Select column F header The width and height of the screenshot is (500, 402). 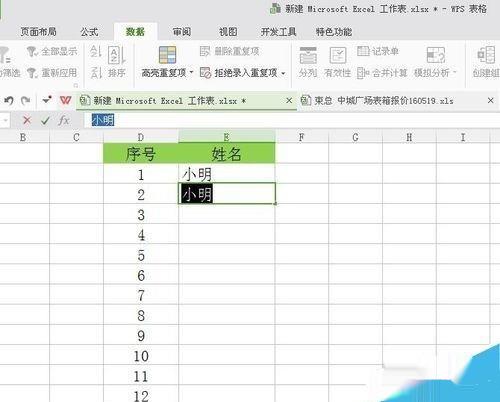click(x=302, y=137)
